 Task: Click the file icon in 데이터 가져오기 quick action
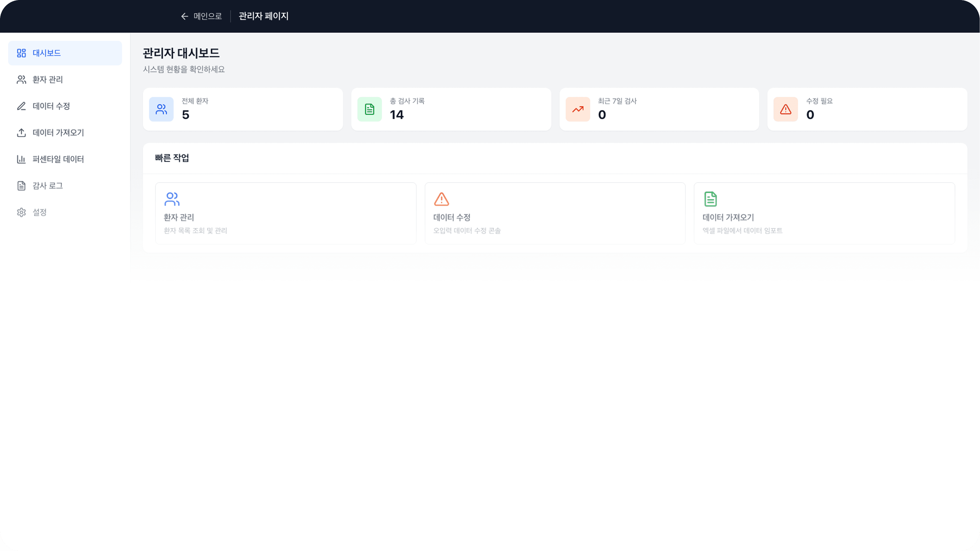pyautogui.click(x=710, y=199)
